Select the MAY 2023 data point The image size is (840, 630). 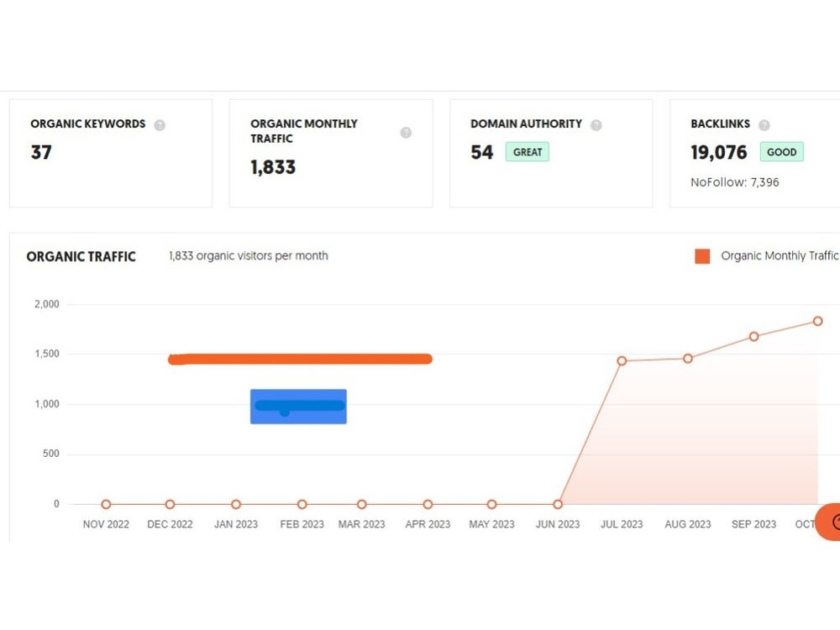(491, 504)
